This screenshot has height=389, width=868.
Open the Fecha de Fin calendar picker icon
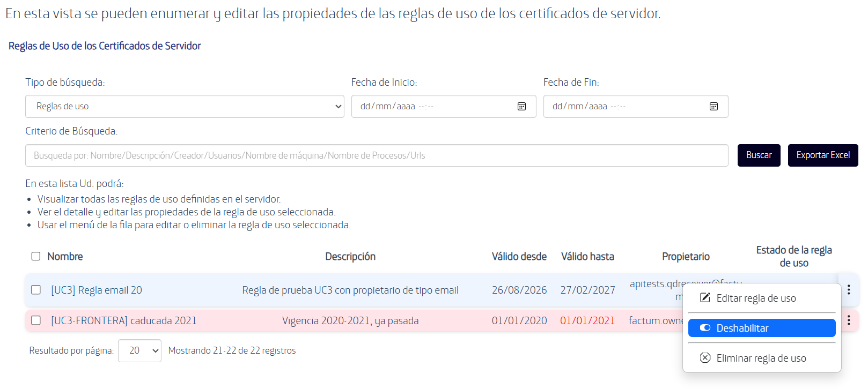coord(713,107)
